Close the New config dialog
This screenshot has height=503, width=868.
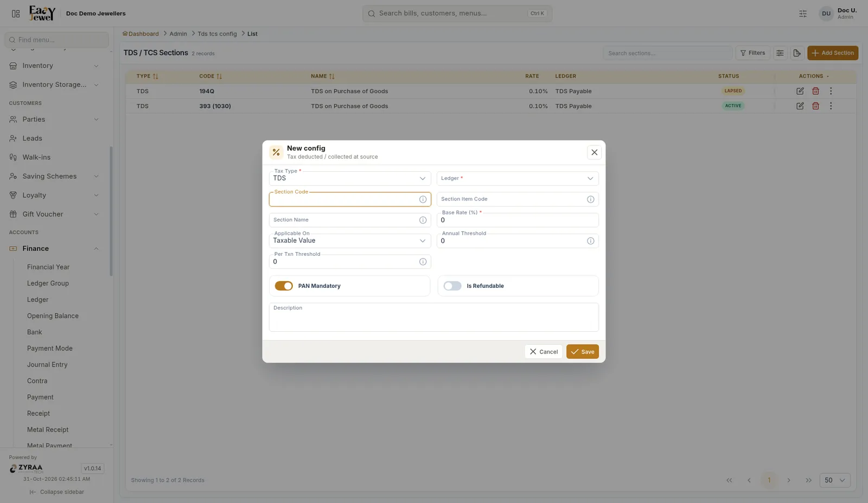pos(594,152)
